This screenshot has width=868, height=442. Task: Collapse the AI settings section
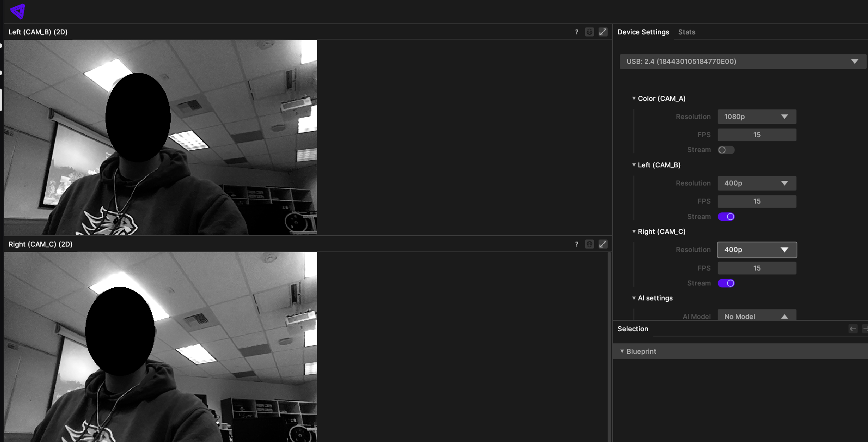pyautogui.click(x=634, y=298)
